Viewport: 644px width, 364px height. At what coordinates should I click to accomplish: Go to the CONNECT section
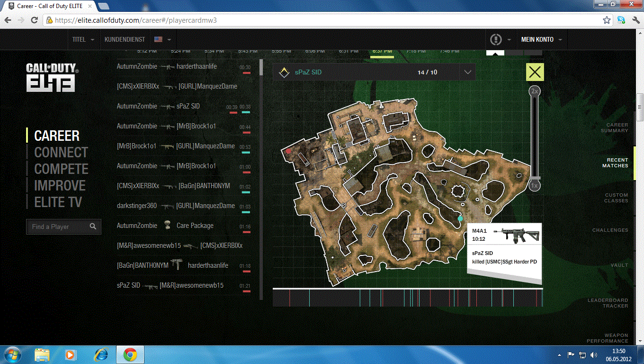point(61,153)
